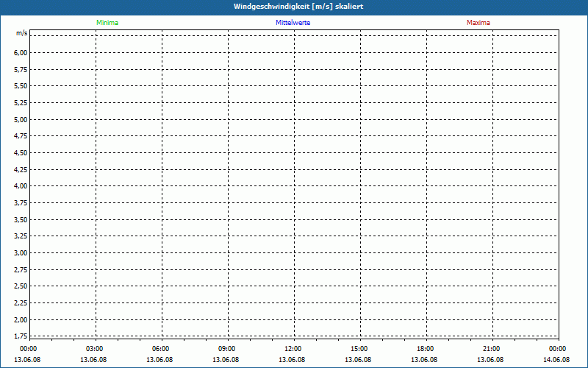588x368 pixels.
Task: Click the 4,00 y-axis tick label
Action: pyautogui.click(x=21, y=186)
